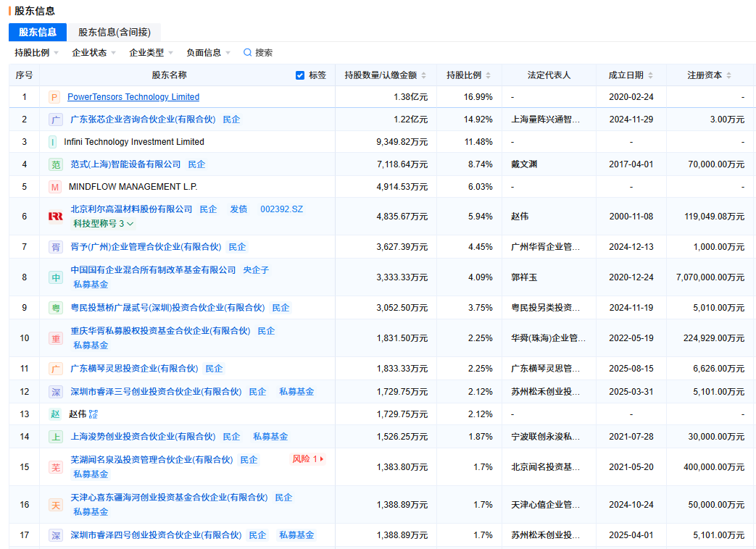Open 深圳市睿泽三号创业投资 link

coord(156,392)
